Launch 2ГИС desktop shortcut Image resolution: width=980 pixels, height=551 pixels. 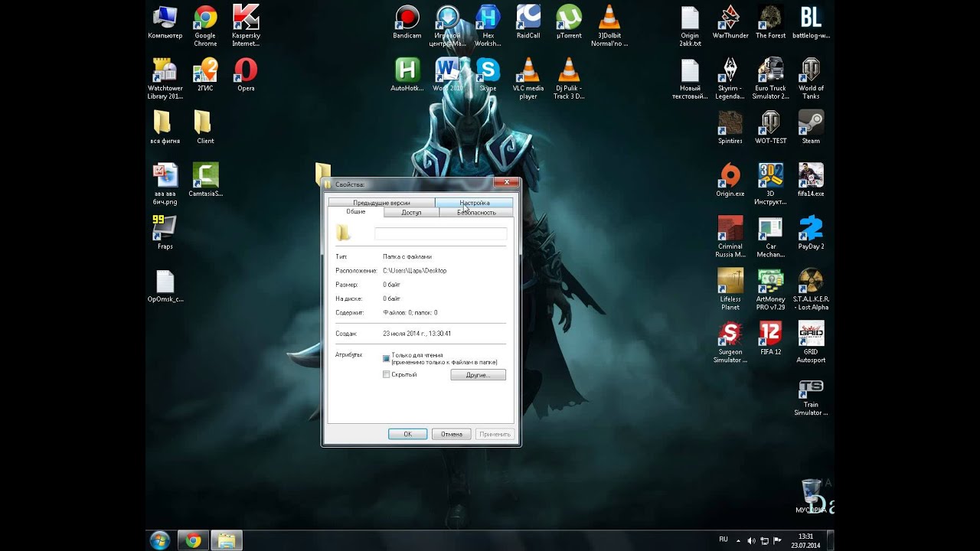click(x=205, y=75)
